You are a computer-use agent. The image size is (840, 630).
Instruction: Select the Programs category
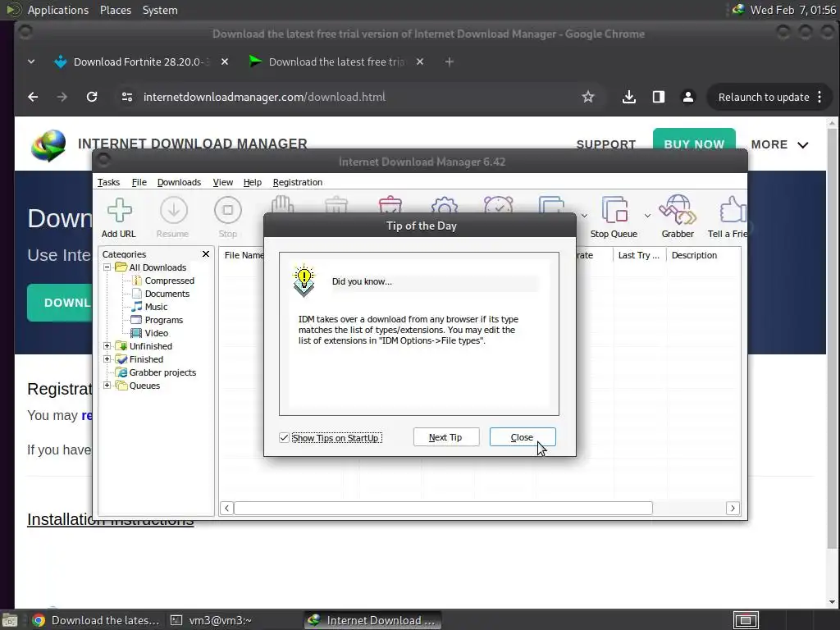pos(157,320)
